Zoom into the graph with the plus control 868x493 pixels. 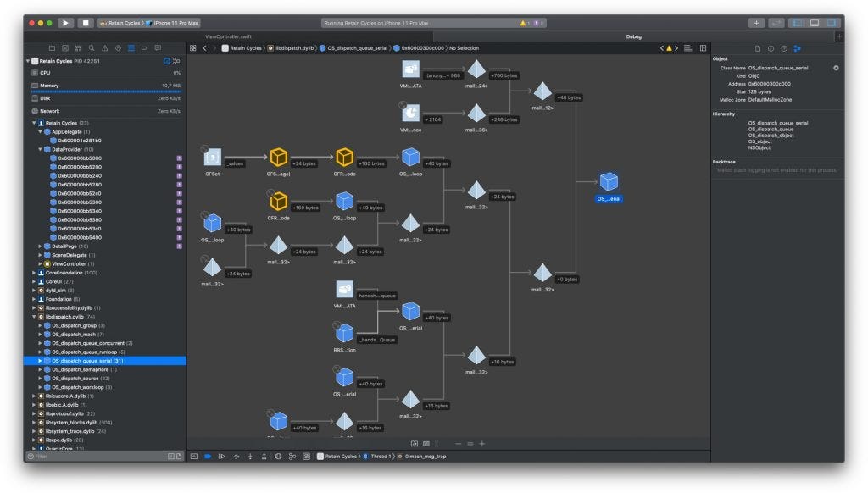(x=482, y=443)
